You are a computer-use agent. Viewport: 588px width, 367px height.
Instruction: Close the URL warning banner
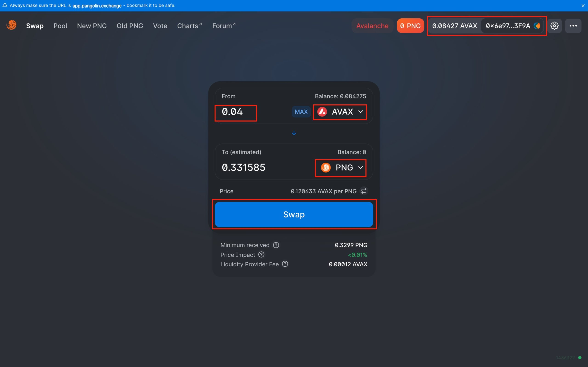pyautogui.click(x=583, y=6)
